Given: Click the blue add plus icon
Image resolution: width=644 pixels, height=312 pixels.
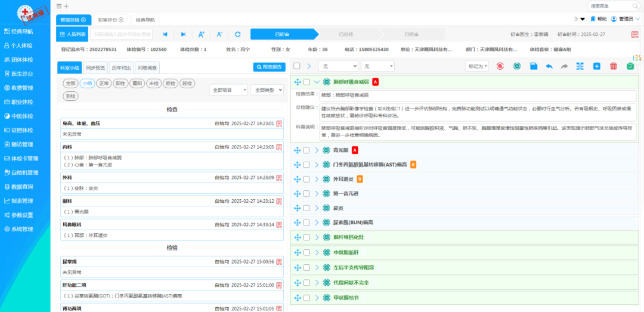Looking at the screenshot, I should [x=597, y=66].
